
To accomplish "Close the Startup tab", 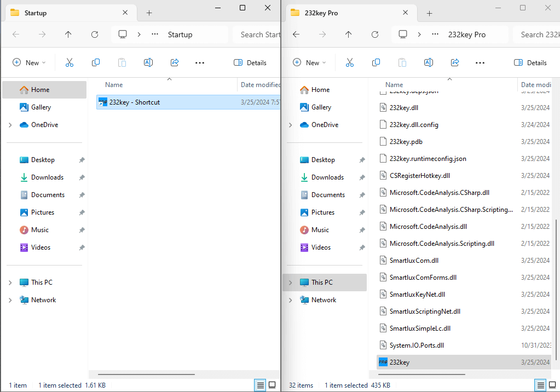I will [x=125, y=13].
